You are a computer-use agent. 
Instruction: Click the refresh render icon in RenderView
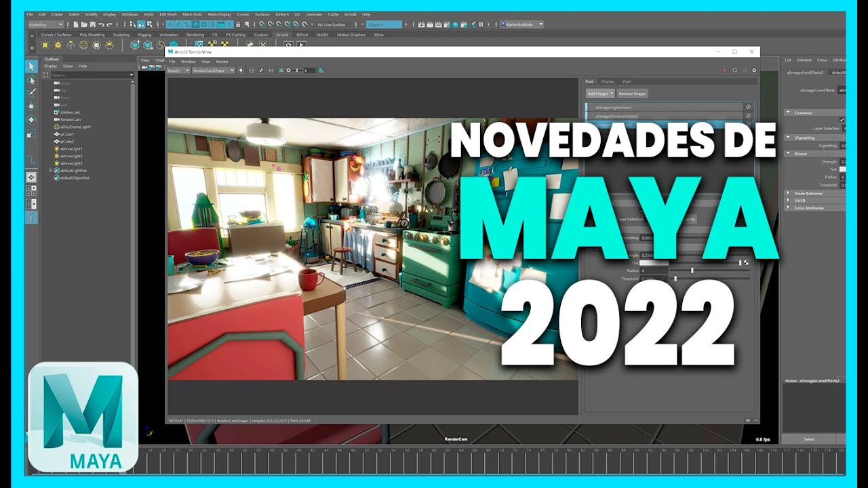(x=735, y=70)
